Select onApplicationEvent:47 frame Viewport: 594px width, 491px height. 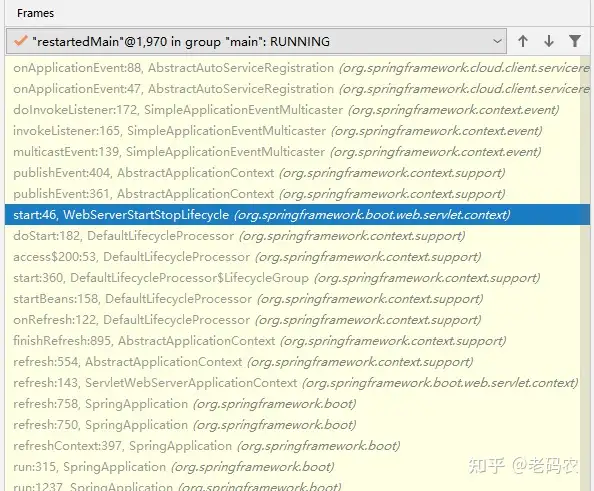(x=292, y=89)
